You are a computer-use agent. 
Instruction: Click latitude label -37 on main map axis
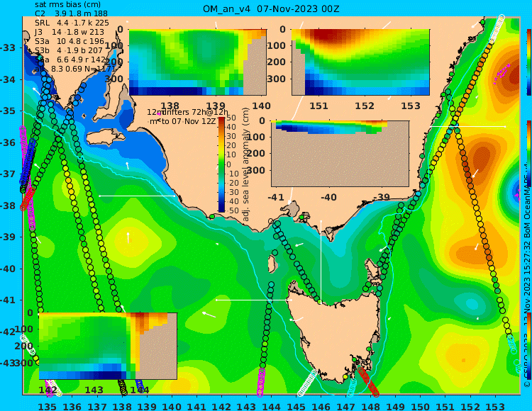click(8, 174)
